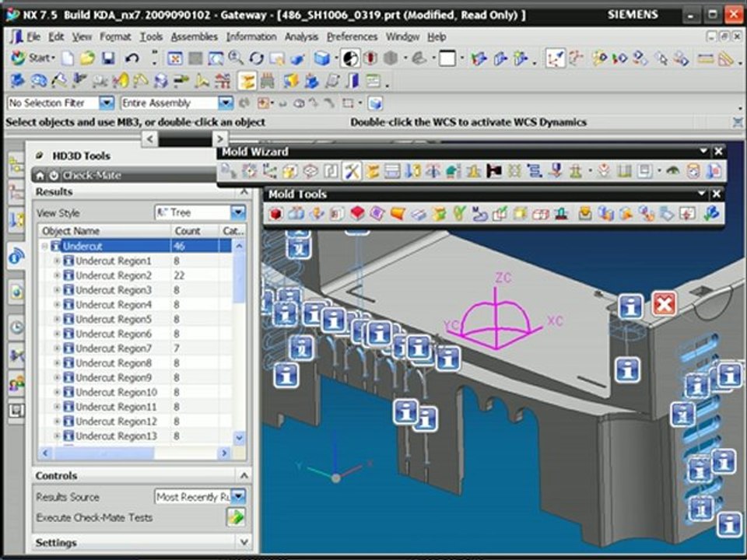Expand the Settings section

[244, 542]
